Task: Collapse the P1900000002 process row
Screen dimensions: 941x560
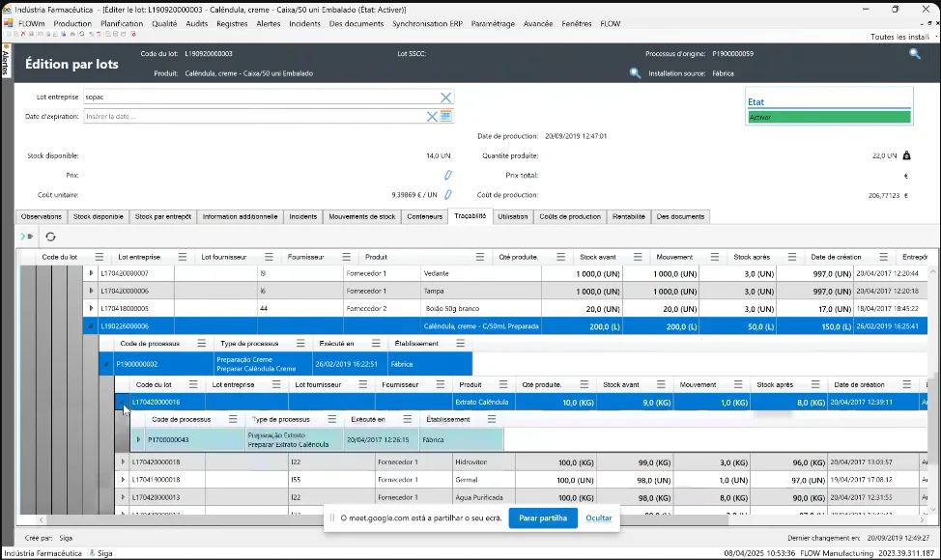Action: coord(107,364)
